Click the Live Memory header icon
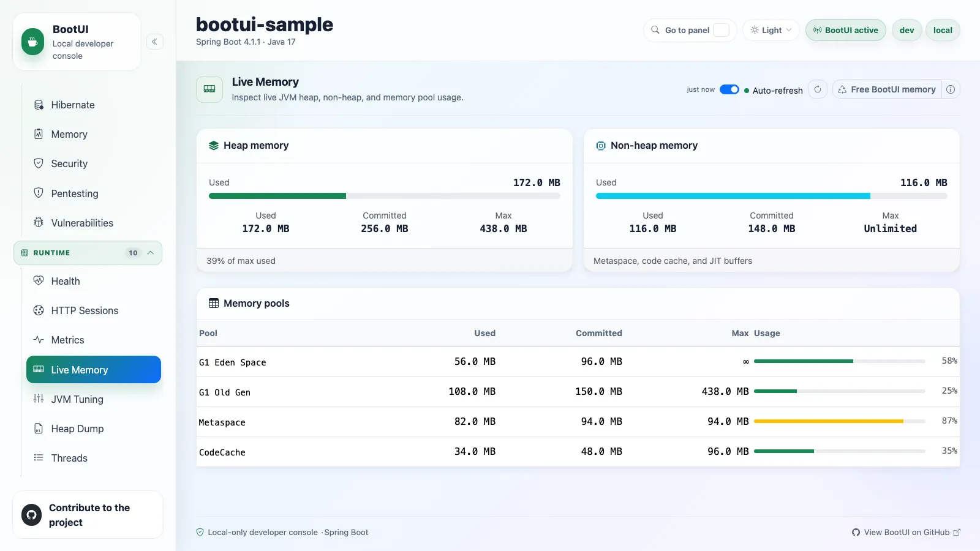Viewport: 980px width, 551px height. (x=209, y=89)
